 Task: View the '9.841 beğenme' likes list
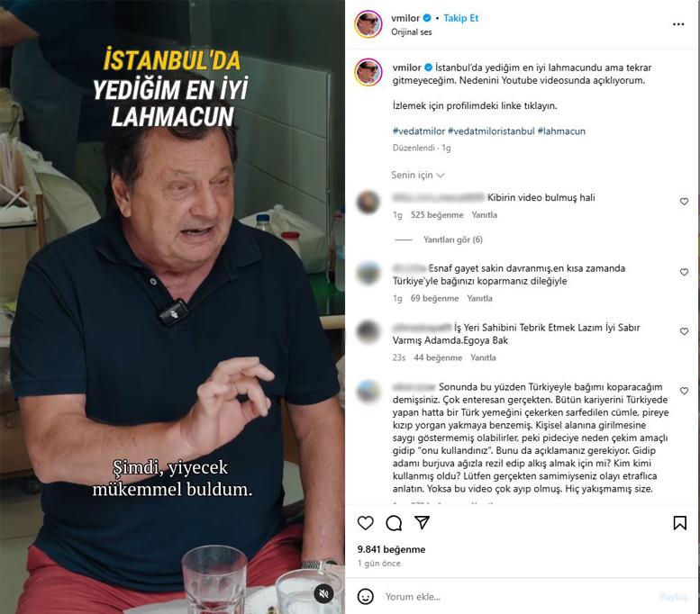pos(391,549)
